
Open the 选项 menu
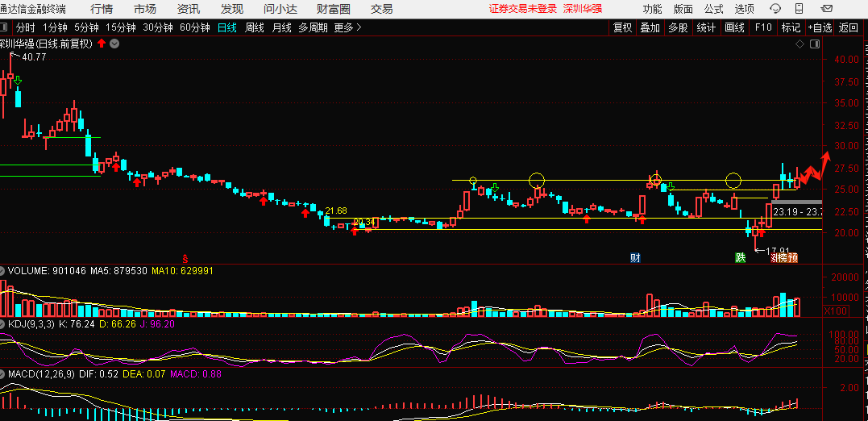click(x=745, y=9)
